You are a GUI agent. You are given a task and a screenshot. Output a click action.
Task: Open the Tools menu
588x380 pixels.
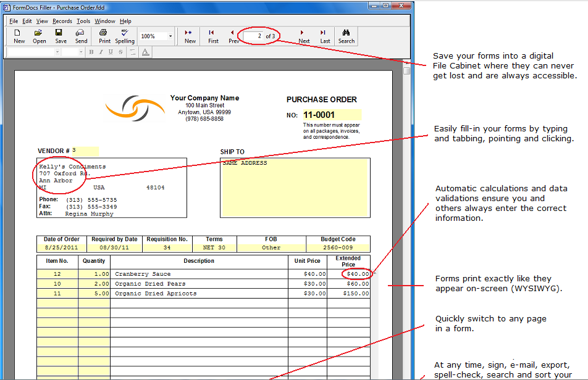coord(83,21)
